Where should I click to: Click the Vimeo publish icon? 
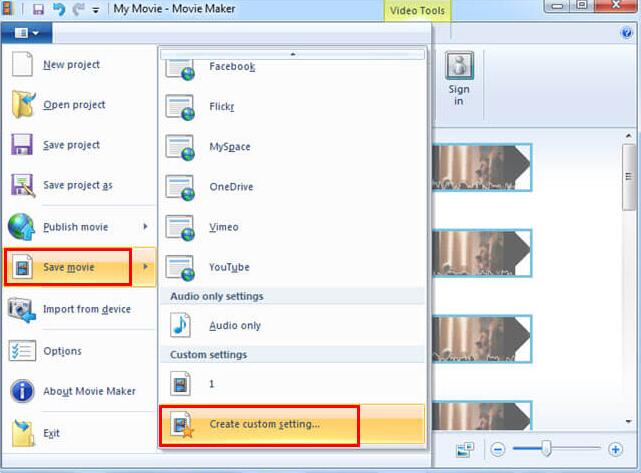click(180, 228)
